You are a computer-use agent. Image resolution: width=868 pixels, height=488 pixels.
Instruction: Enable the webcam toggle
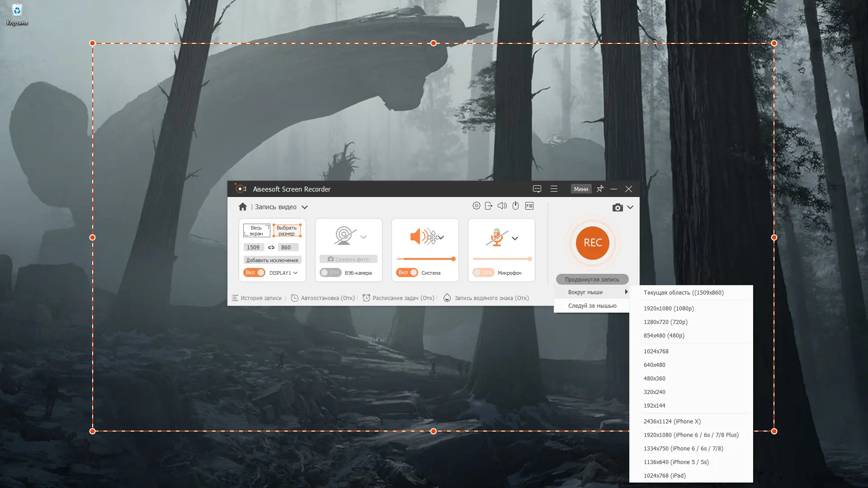[330, 272]
